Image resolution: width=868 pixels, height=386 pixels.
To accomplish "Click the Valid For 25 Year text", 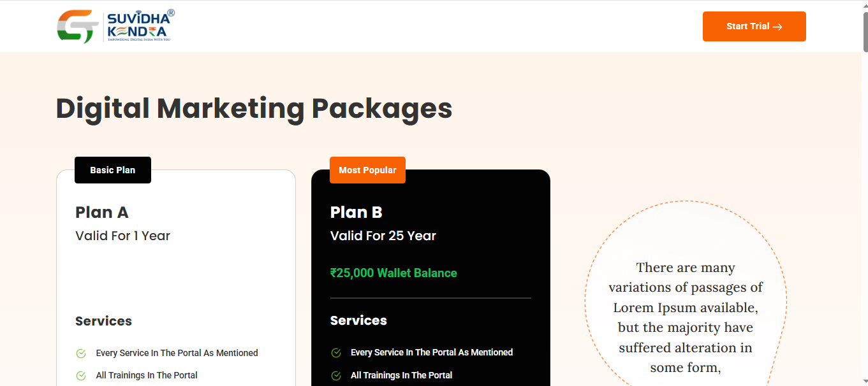I will tap(383, 236).
